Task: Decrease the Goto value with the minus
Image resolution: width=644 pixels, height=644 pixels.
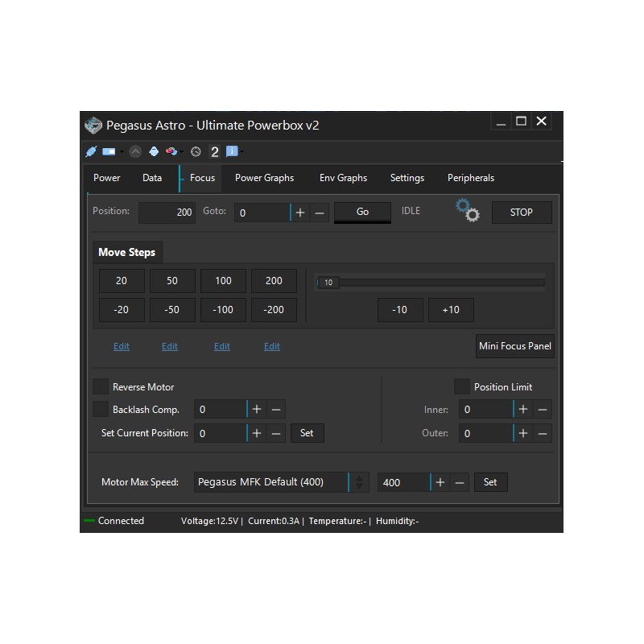Action: [320, 213]
